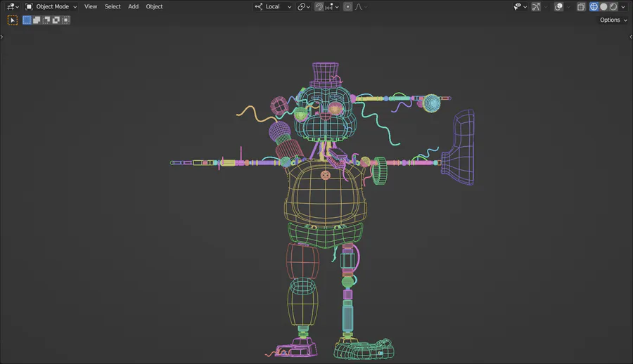
Task: Open the Object menu
Action: (154, 6)
